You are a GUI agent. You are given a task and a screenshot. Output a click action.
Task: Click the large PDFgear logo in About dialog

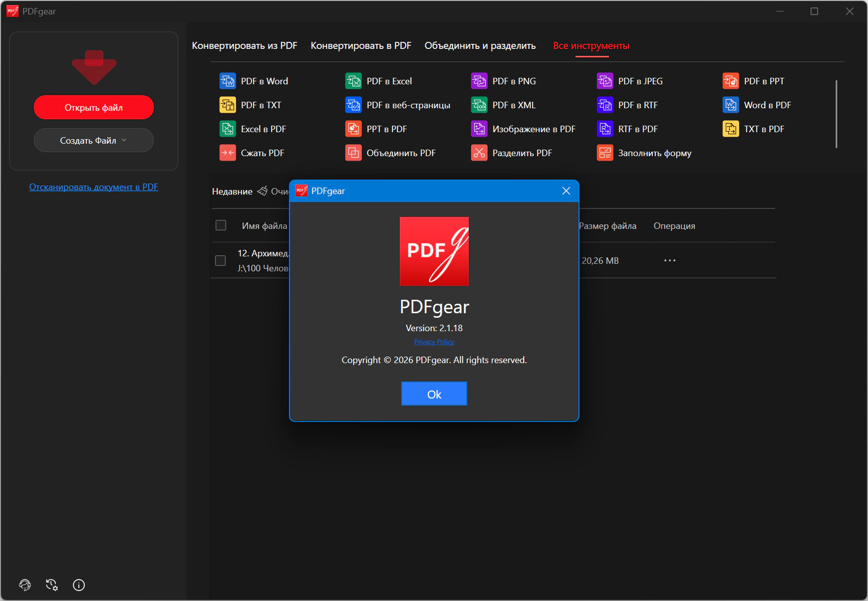click(434, 251)
